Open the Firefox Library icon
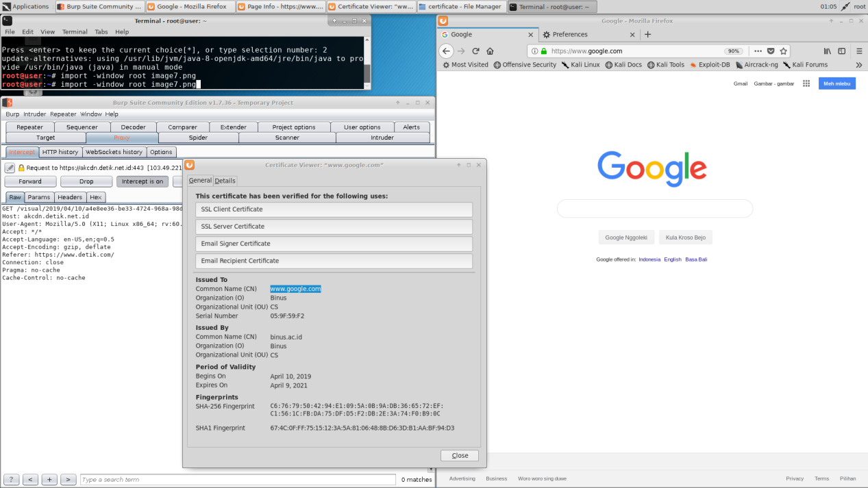 (828, 51)
